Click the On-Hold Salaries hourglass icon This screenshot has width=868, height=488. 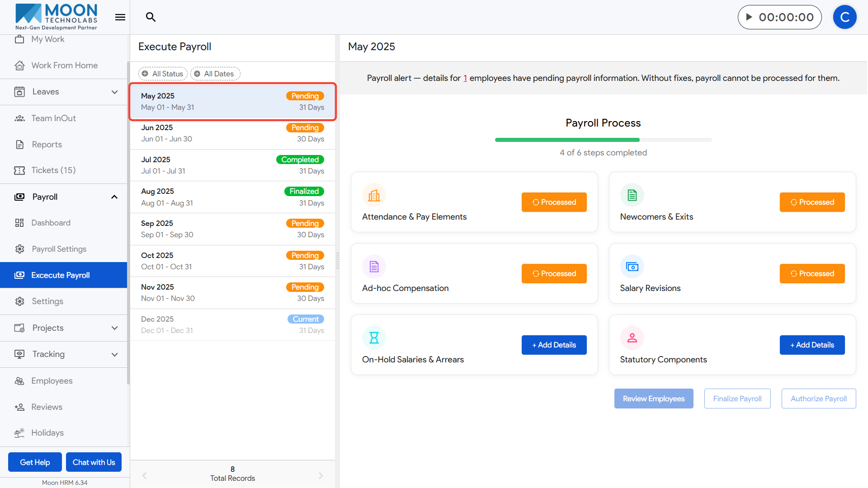[x=374, y=338]
